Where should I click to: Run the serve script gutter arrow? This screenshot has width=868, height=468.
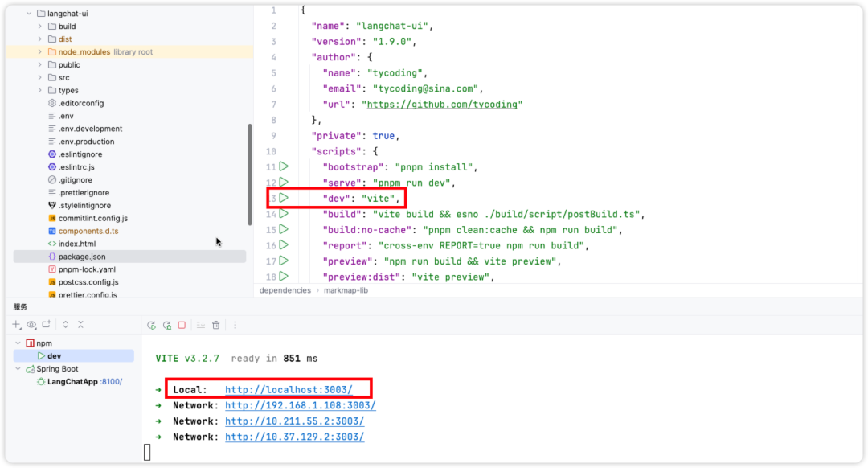click(284, 183)
